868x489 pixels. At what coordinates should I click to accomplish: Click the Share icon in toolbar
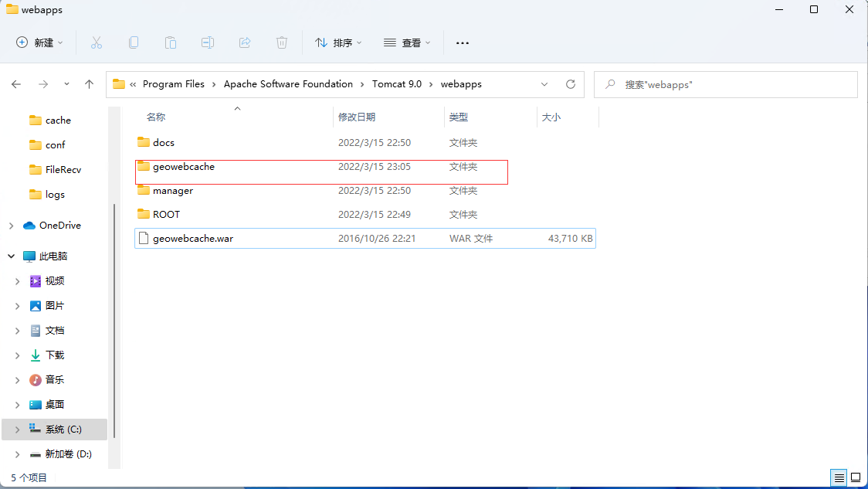[x=245, y=42]
